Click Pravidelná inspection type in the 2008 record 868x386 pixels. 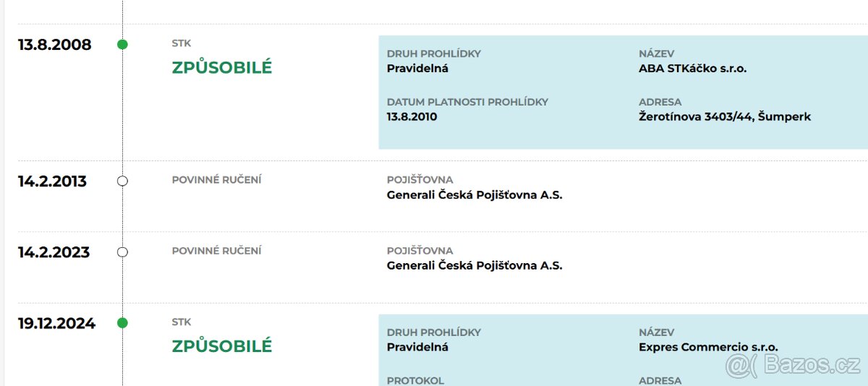click(417, 69)
